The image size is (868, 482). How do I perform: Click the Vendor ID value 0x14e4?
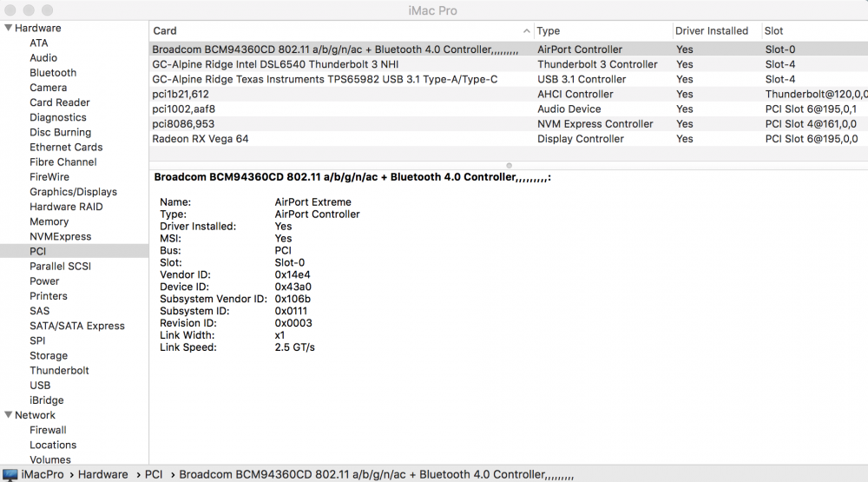point(293,274)
